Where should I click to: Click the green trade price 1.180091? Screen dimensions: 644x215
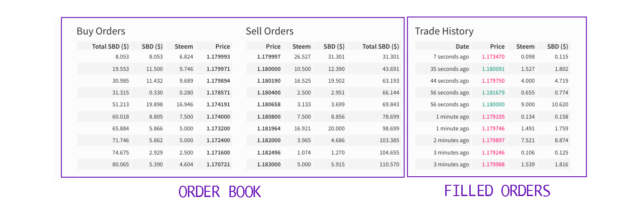[x=493, y=69]
